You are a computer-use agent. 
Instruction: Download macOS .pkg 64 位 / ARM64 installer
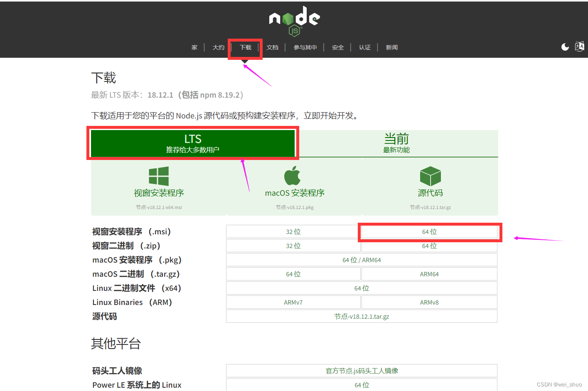362,260
